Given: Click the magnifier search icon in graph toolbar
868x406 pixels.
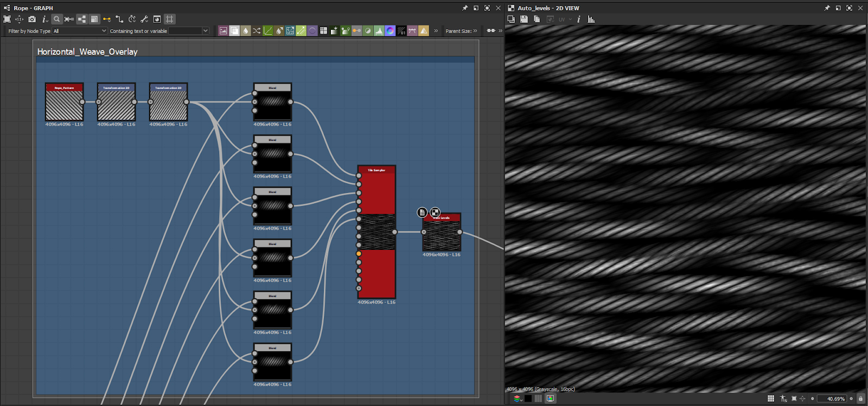Looking at the screenshot, I should [x=56, y=19].
